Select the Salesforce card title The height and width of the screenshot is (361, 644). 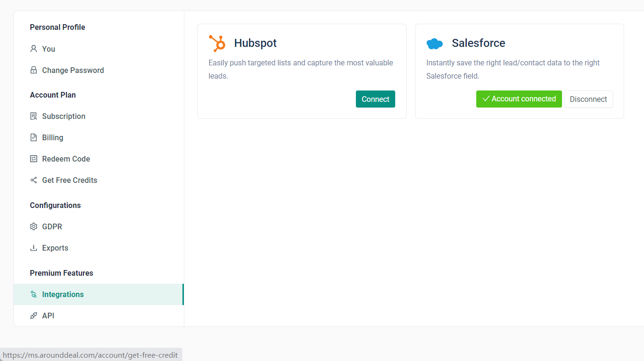pos(478,43)
